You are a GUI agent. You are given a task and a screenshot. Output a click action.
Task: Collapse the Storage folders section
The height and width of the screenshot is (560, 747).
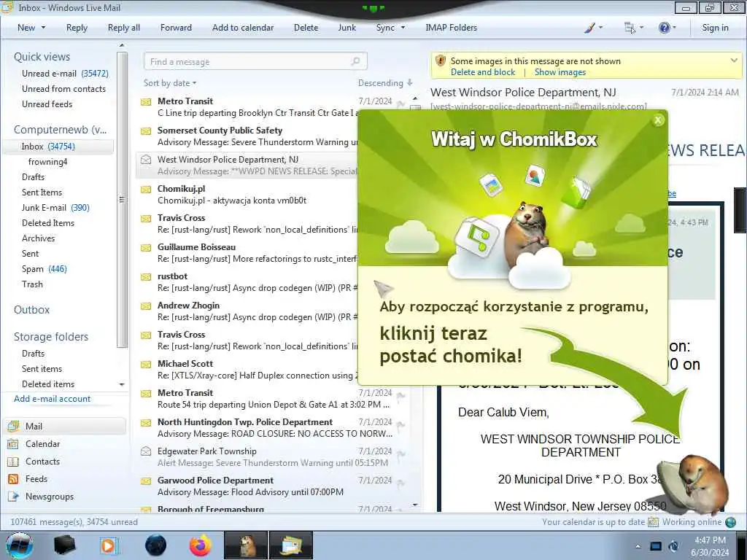[51, 337]
